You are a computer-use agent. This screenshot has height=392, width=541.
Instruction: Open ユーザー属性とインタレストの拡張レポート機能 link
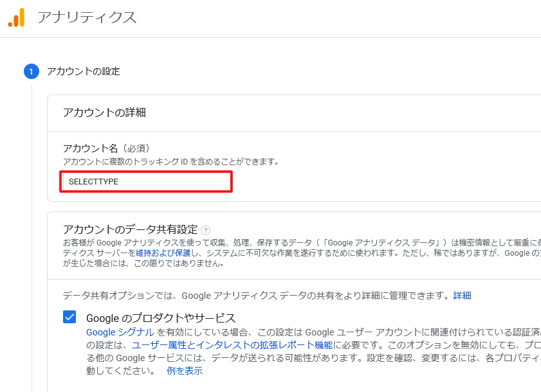(x=232, y=345)
